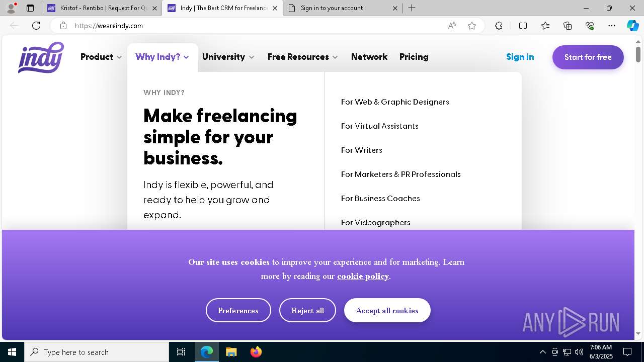
Task: Open the Extensions icon
Action: click(x=499, y=26)
